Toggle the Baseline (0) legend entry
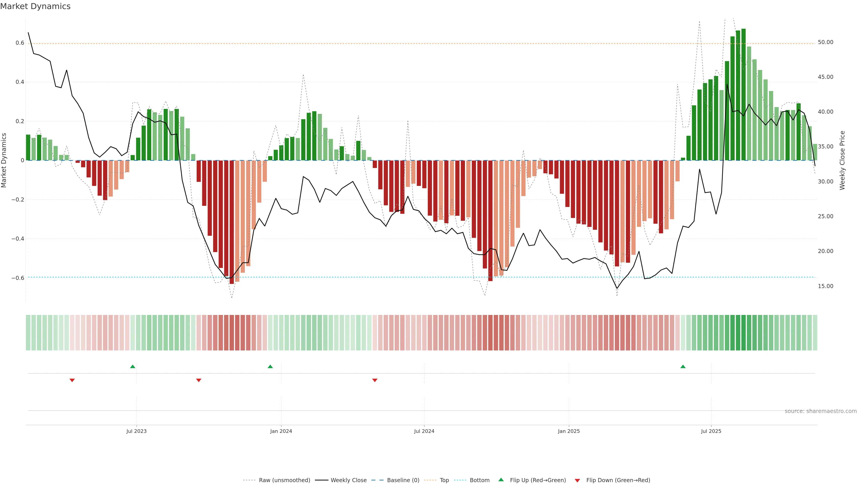 point(403,480)
